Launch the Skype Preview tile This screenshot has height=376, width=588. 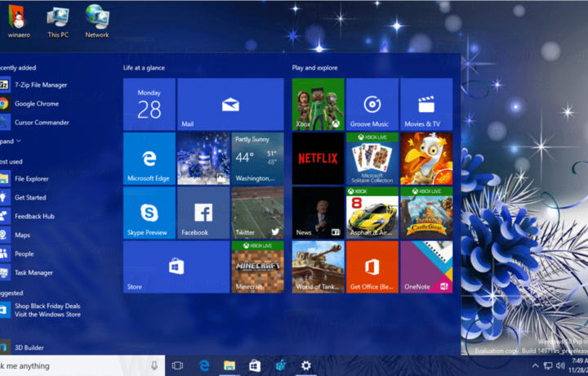click(x=149, y=213)
